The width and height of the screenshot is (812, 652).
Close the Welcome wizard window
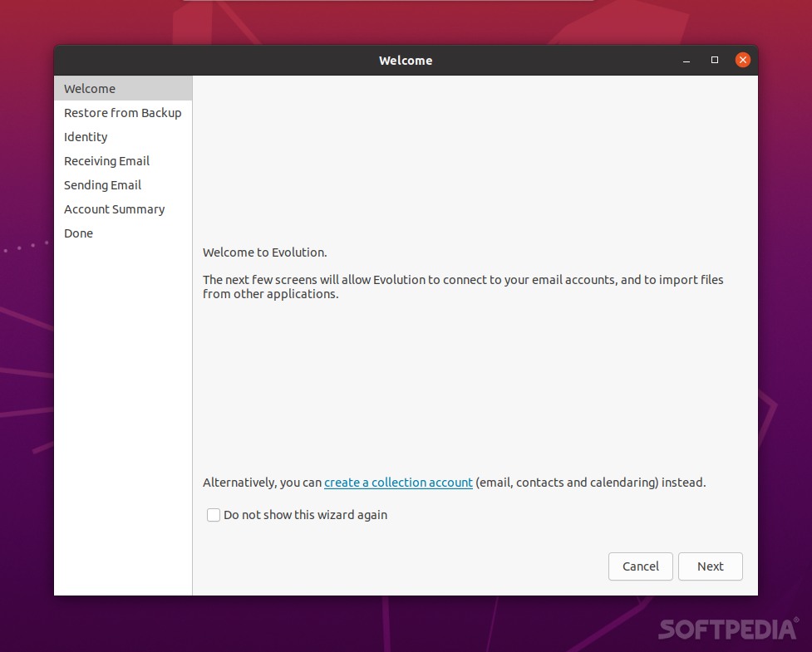[x=743, y=60]
